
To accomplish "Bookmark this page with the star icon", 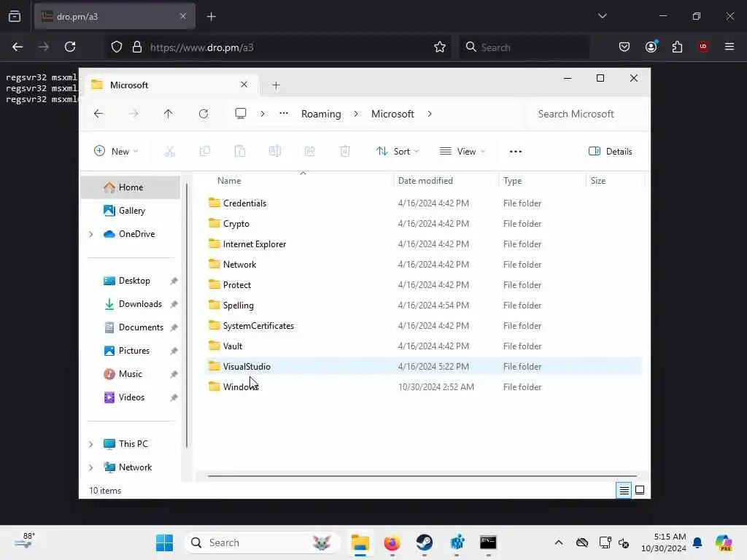I will [x=440, y=47].
